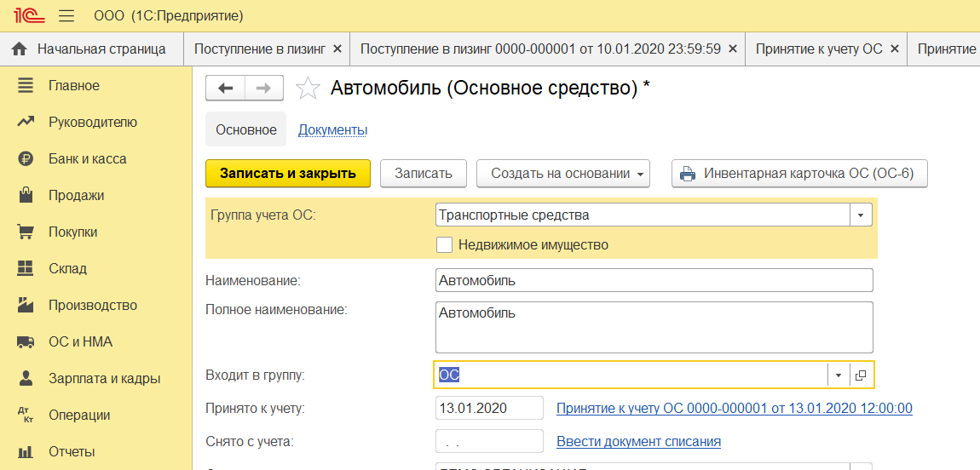980x470 pixels.
Task: Open ОС и НМА truck section
Action: 80,341
